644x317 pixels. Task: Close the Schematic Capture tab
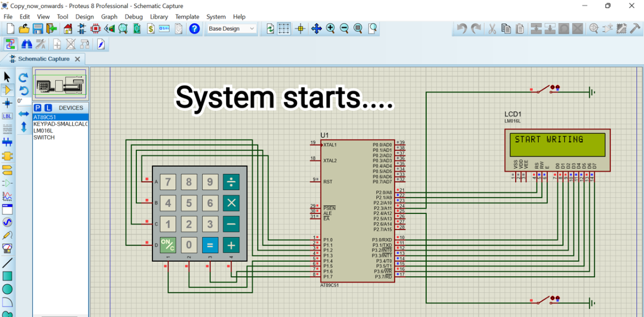[77, 59]
